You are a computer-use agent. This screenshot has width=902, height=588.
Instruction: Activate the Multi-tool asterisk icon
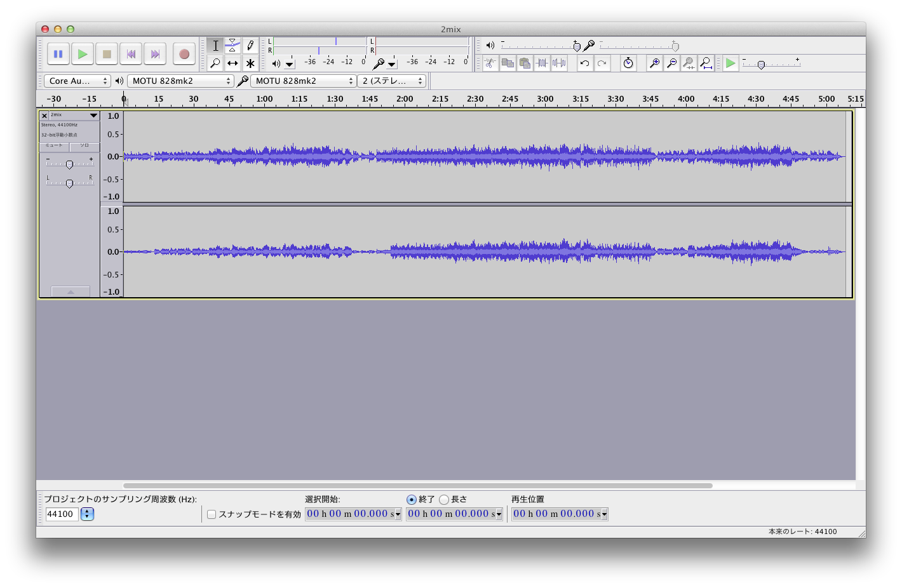(250, 63)
